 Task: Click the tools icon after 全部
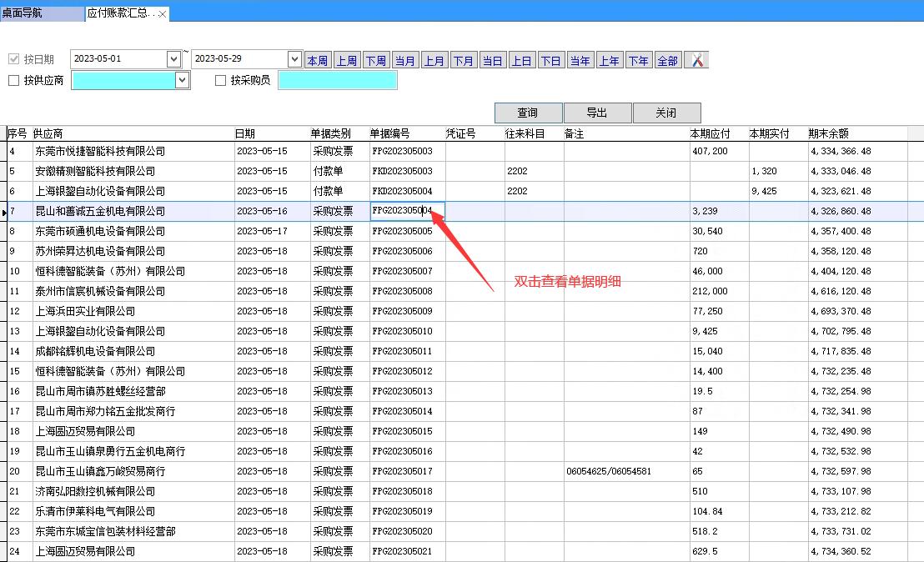coord(696,60)
